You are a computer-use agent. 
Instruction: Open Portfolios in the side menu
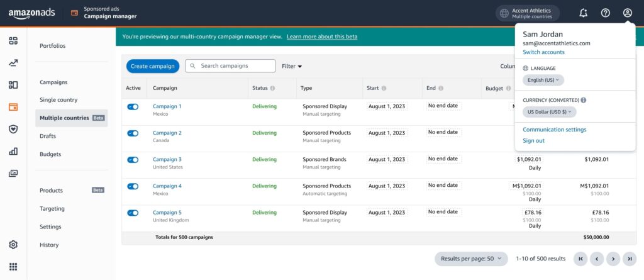click(53, 46)
